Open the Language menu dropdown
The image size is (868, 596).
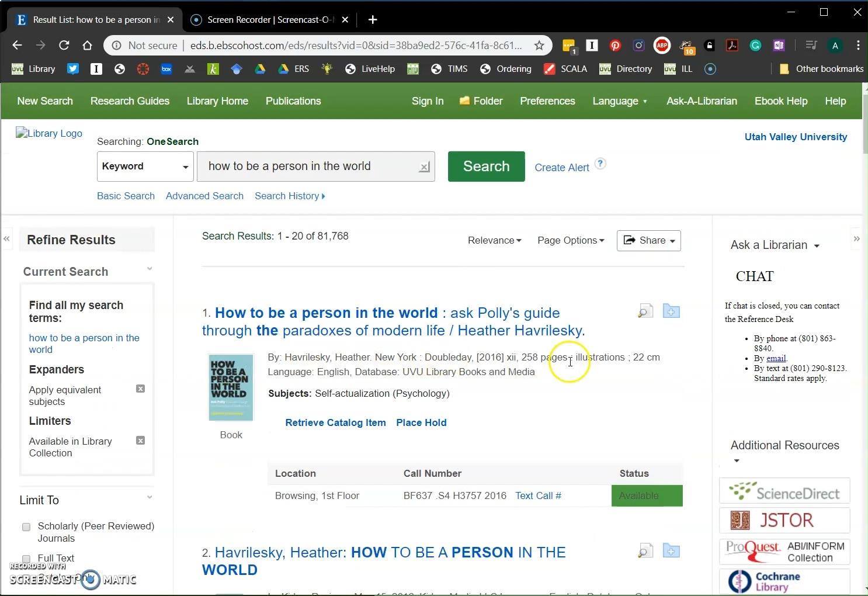pos(620,101)
